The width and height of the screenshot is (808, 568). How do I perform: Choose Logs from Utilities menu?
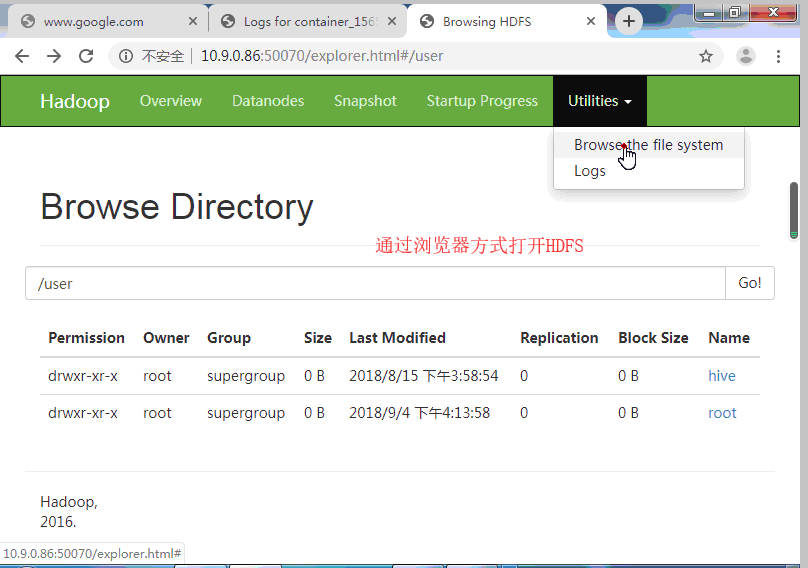590,171
